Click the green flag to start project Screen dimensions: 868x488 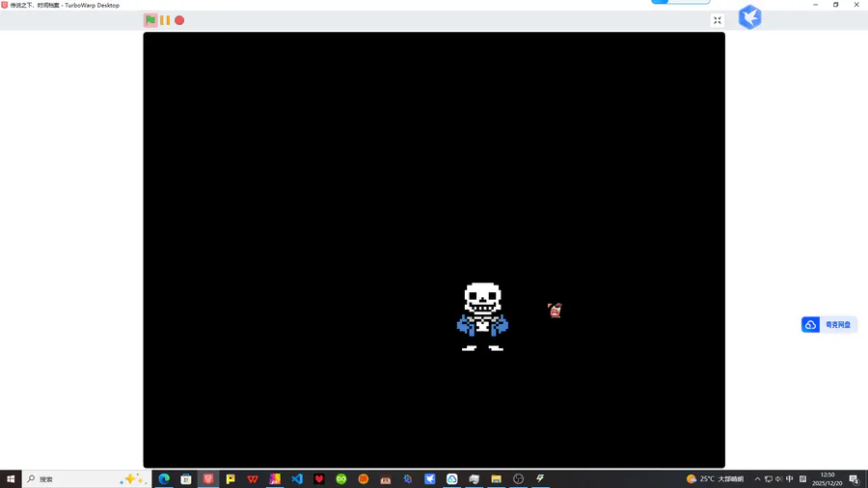[150, 20]
